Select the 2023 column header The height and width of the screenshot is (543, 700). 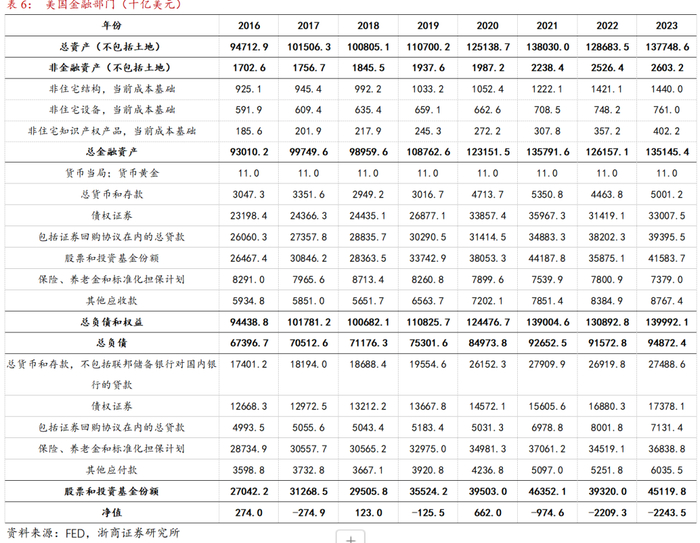(x=667, y=25)
